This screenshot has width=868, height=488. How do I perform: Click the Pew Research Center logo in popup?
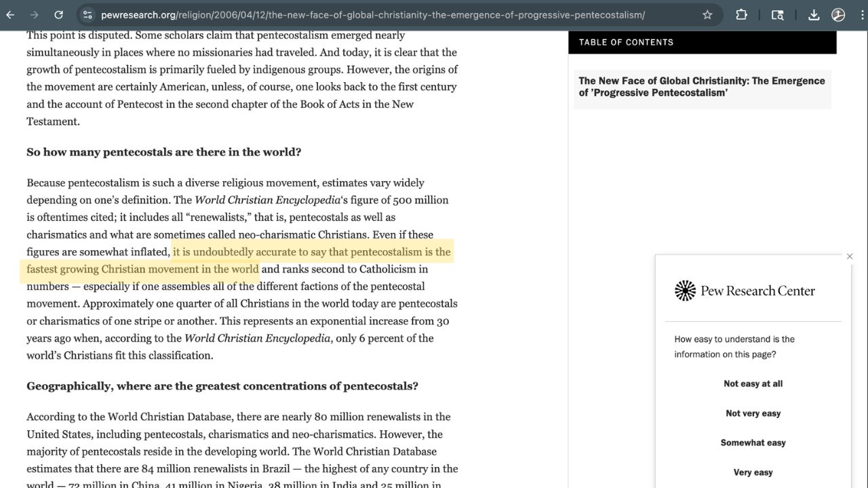[745, 291]
